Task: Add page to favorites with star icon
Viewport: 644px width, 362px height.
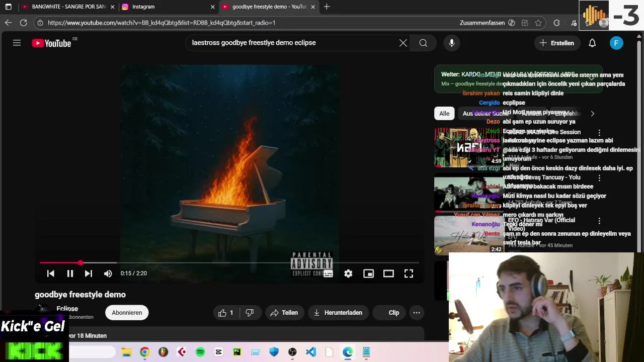Action: click(x=538, y=23)
